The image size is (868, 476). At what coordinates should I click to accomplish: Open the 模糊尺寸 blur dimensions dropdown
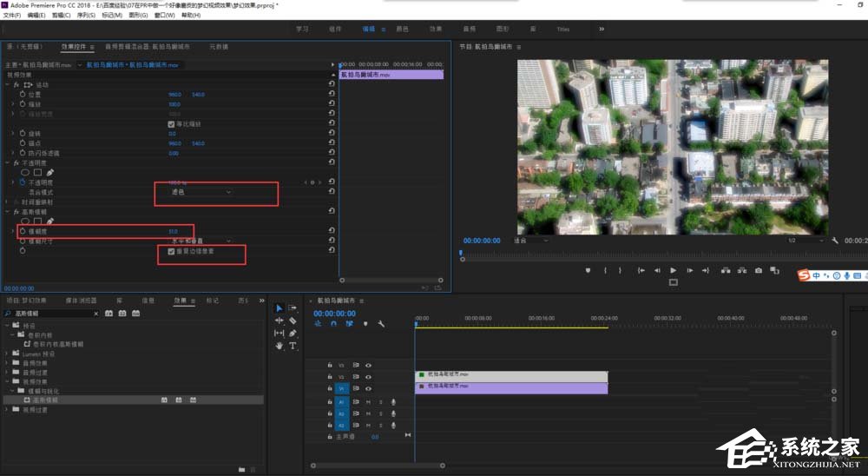coord(200,241)
